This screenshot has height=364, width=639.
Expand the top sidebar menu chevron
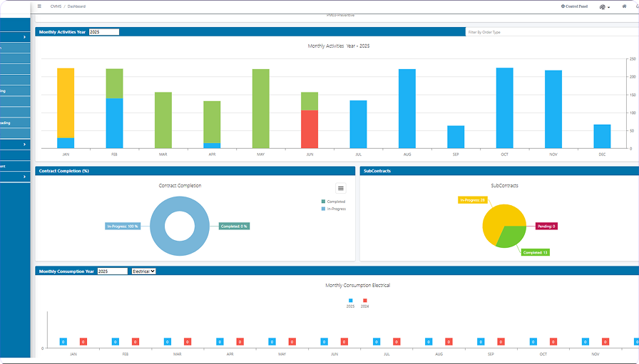coord(24,37)
